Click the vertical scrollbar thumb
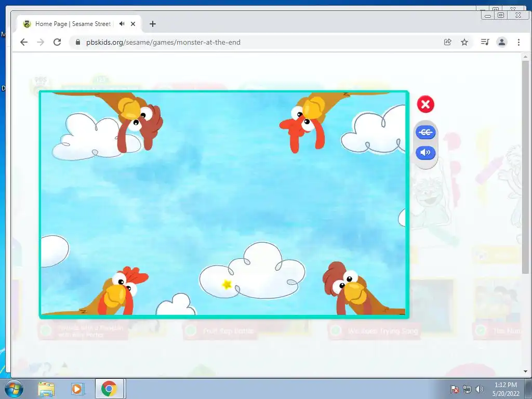 (525, 167)
